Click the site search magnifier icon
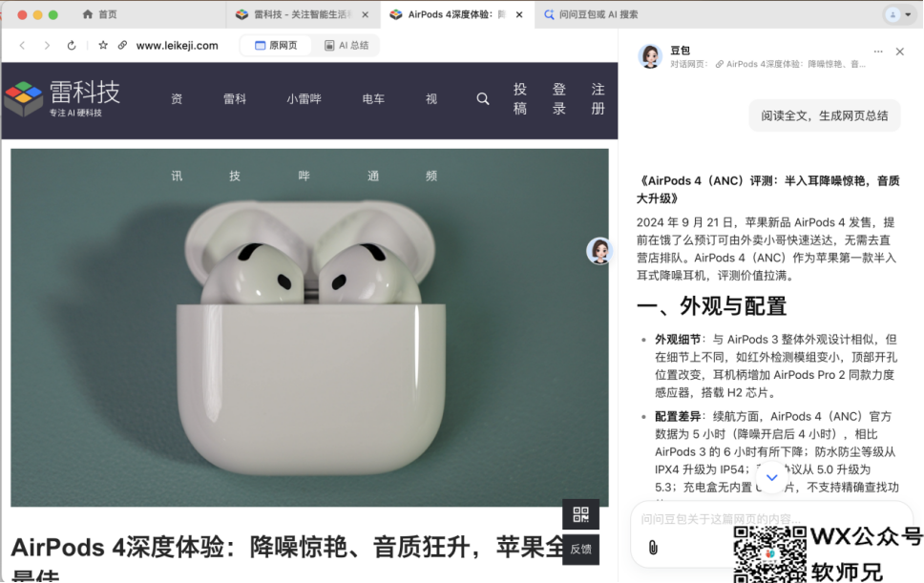Image resolution: width=924 pixels, height=583 pixels. click(x=483, y=99)
